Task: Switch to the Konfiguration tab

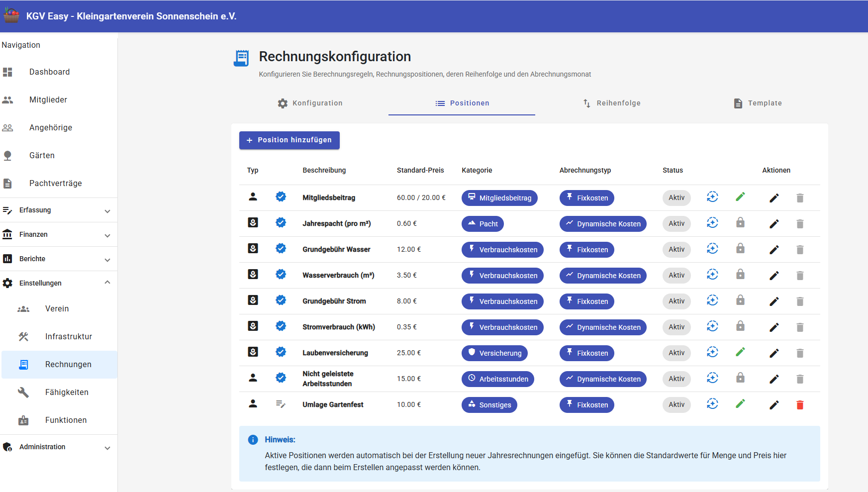Action: pyautogui.click(x=310, y=103)
